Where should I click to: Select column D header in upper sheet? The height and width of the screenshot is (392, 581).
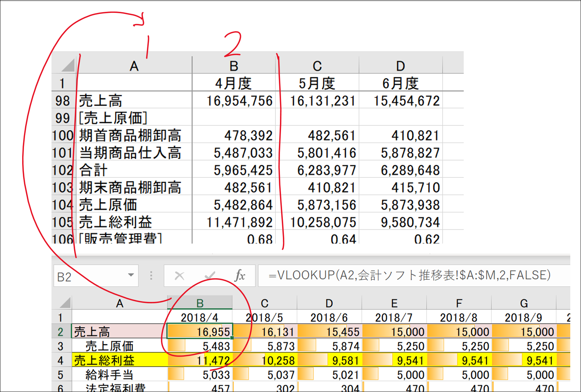(x=400, y=66)
